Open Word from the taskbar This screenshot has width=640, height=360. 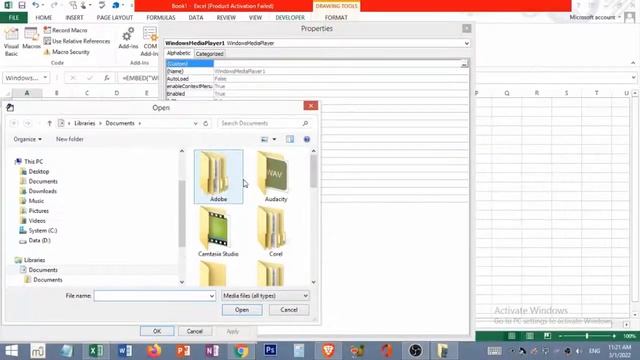tap(125, 351)
